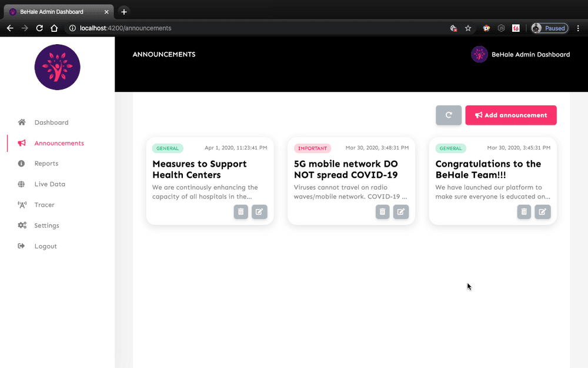Click the Add announcement button
This screenshot has width=588, height=368.
click(x=511, y=115)
